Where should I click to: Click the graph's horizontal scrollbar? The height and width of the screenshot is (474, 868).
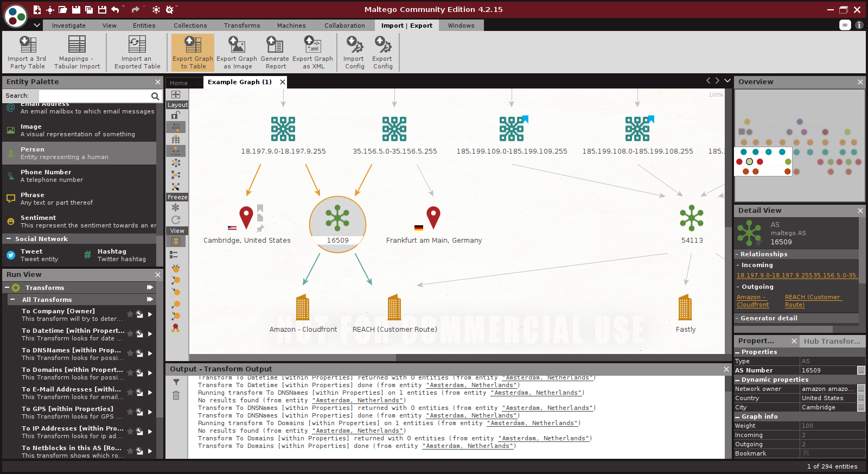click(x=293, y=358)
